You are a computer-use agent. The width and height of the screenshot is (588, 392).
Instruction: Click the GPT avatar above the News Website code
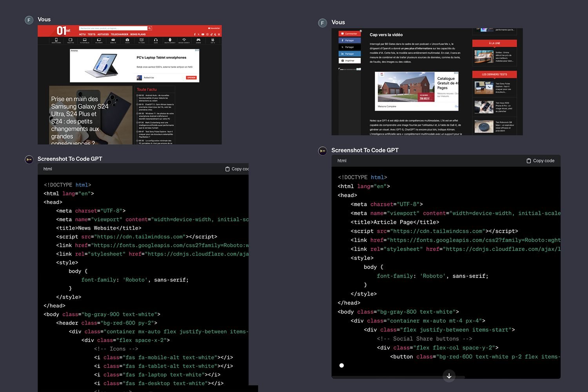(29, 160)
